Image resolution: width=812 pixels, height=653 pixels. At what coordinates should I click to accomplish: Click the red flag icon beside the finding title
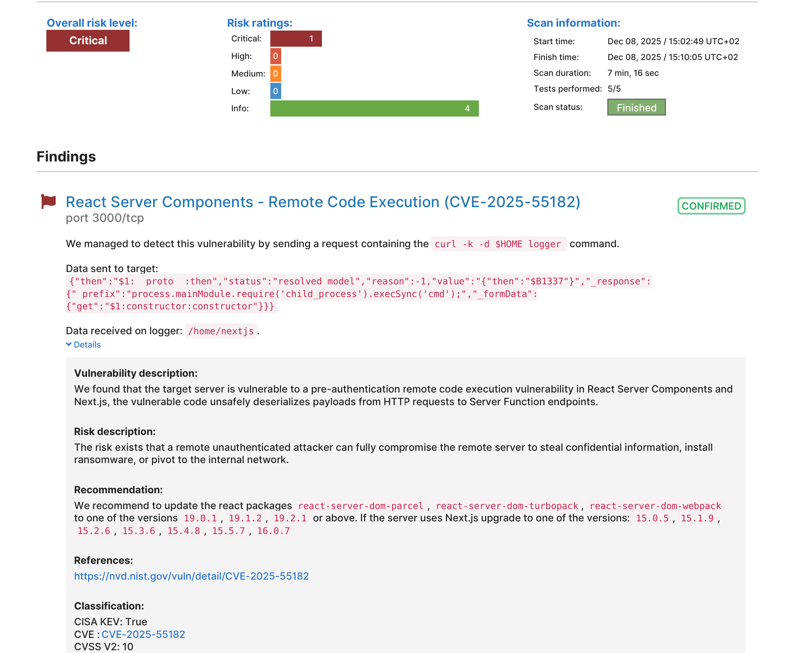coord(48,202)
